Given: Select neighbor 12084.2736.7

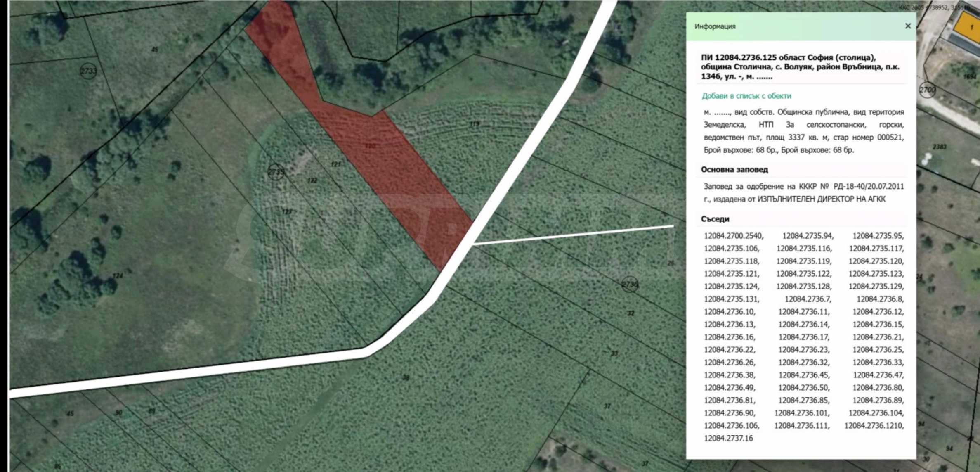Looking at the screenshot, I should [x=808, y=299].
